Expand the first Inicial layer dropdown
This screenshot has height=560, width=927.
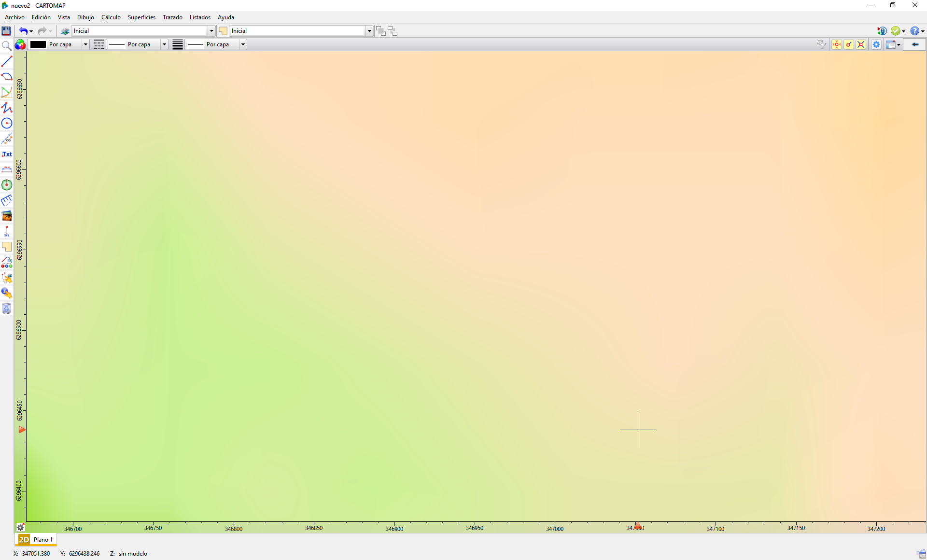(211, 31)
